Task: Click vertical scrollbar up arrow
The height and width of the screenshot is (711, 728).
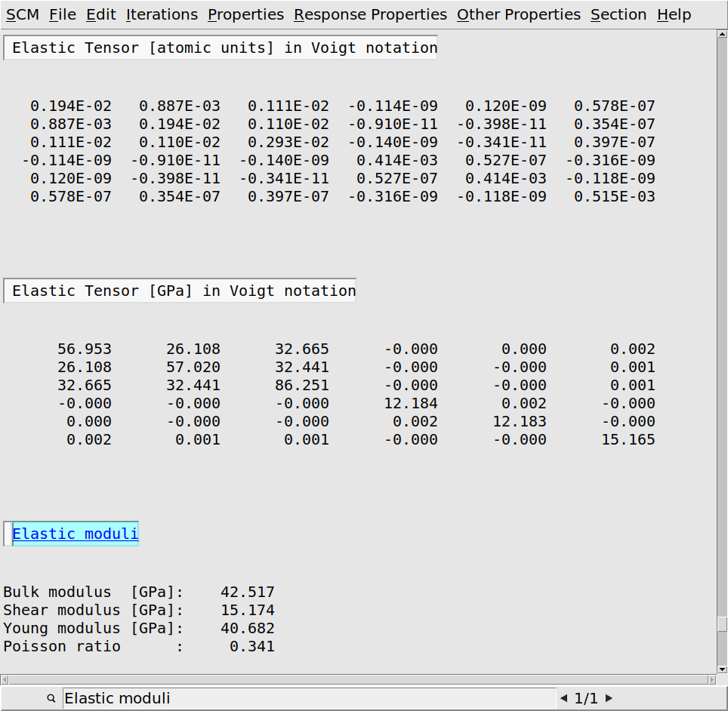Action: pos(722,35)
